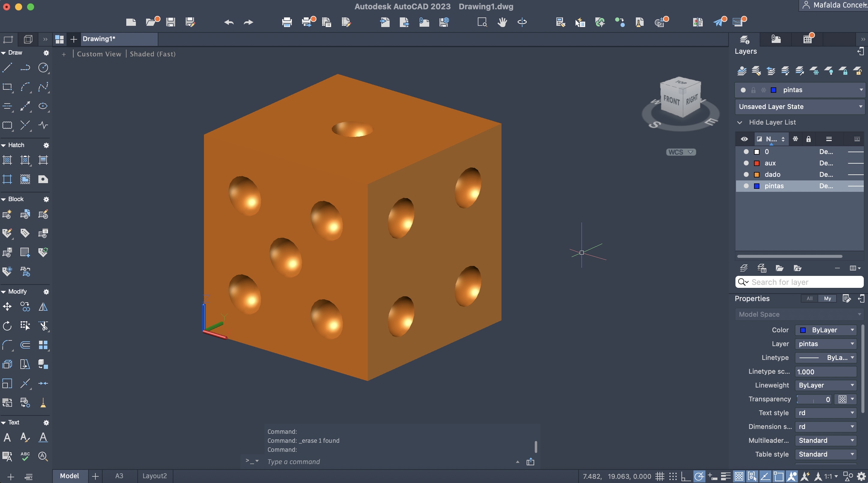
Task: Click the Pan hand icon
Action: (x=502, y=22)
